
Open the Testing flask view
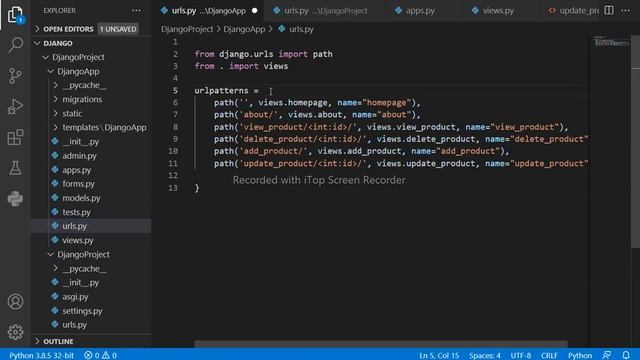[15, 168]
